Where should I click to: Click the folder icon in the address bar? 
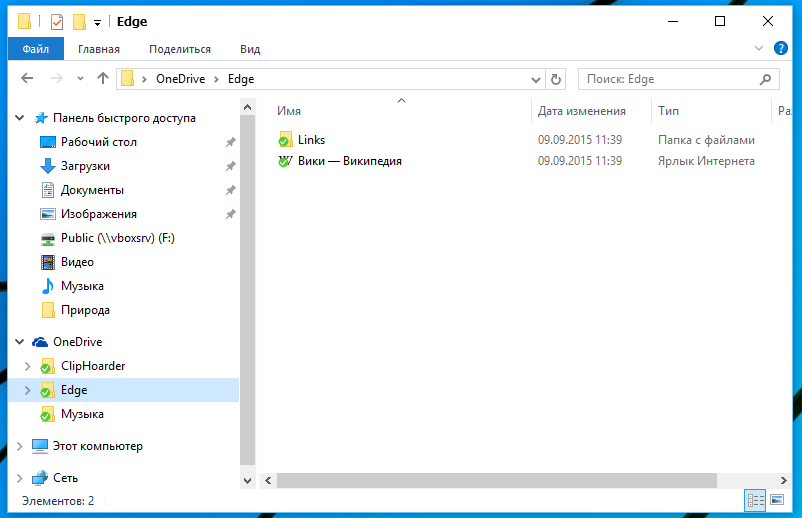128,79
